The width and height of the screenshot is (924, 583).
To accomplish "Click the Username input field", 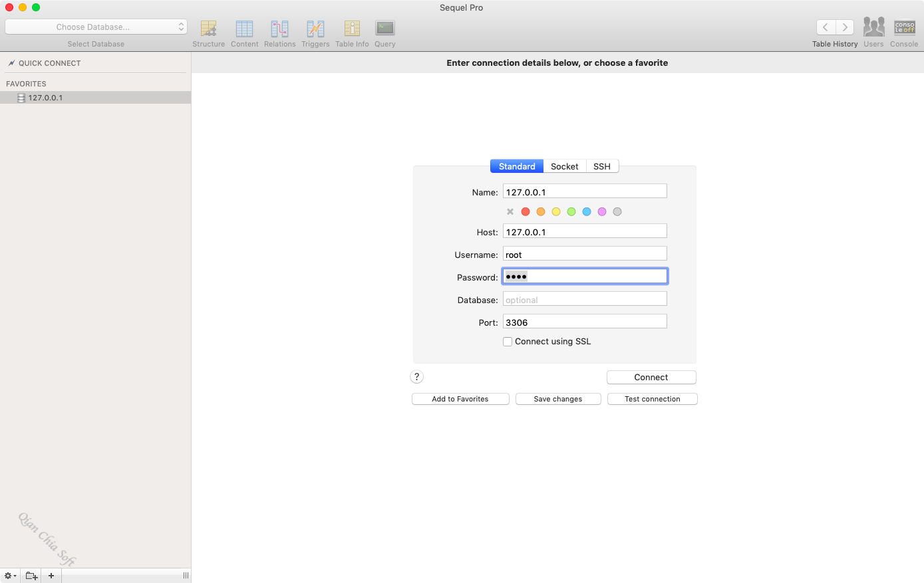I will click(x=585, y=254).
